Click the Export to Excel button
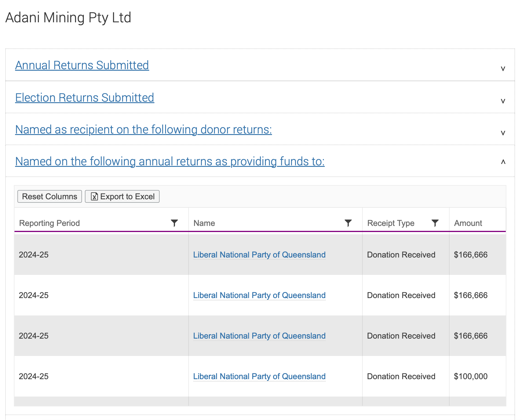The width and height of the screenshot is (522, 420). [x=122, y=197]
